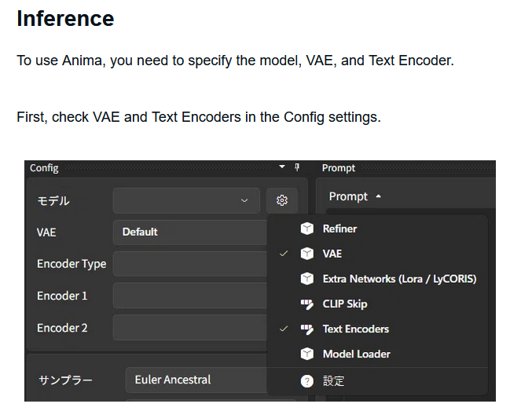Collapse the Prompt section arrow

pyautogui.click(x=379, y=196)
